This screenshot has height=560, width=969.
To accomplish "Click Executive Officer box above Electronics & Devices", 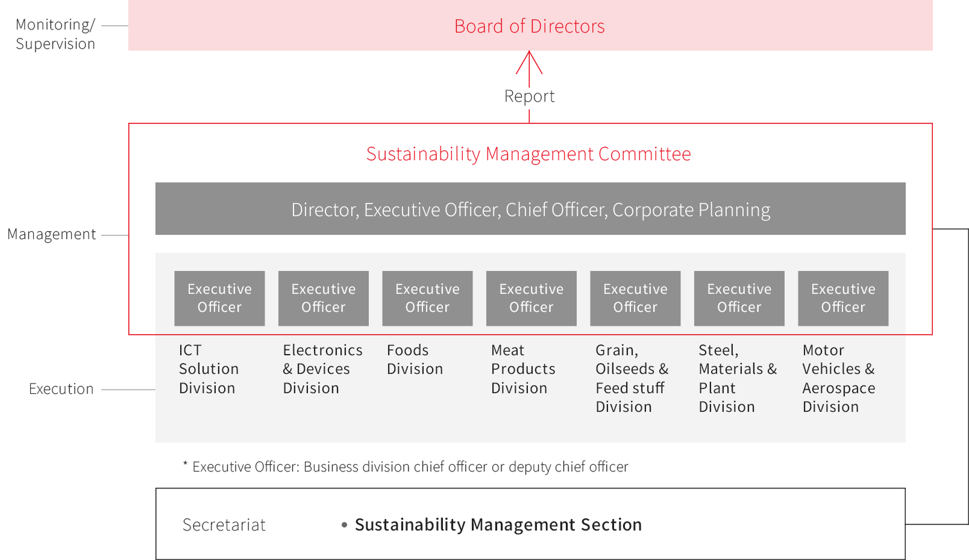I will coord(324,298).
